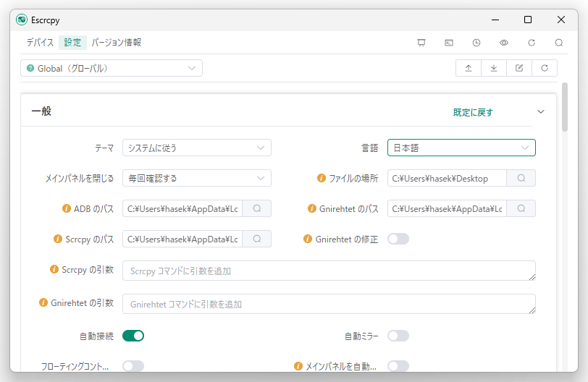Click the Gnirehtet の引数 text field
Viewport: 588px width, 382px height.
click(x=329, y=304)
